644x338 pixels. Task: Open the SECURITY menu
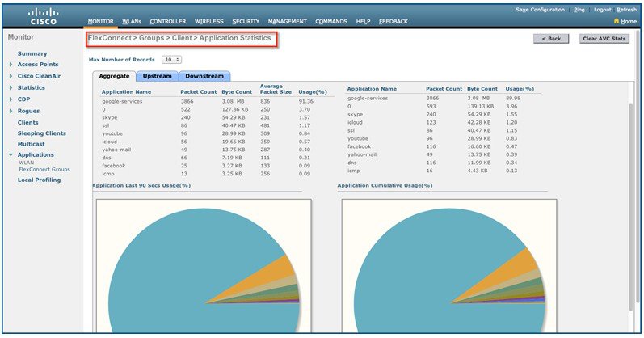246,21
